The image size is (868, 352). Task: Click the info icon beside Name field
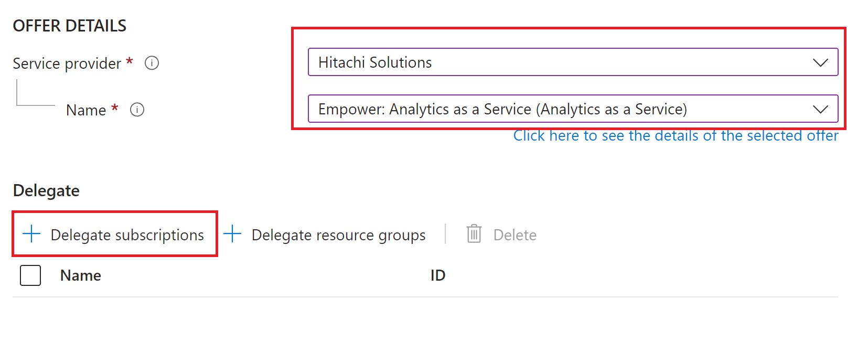[137, 110]
